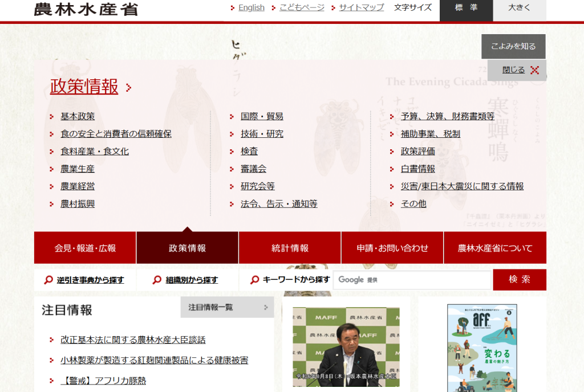The height and width of the screenshot is (392, 584).
Task: Click the red X close icon
Action: point(534,70)
